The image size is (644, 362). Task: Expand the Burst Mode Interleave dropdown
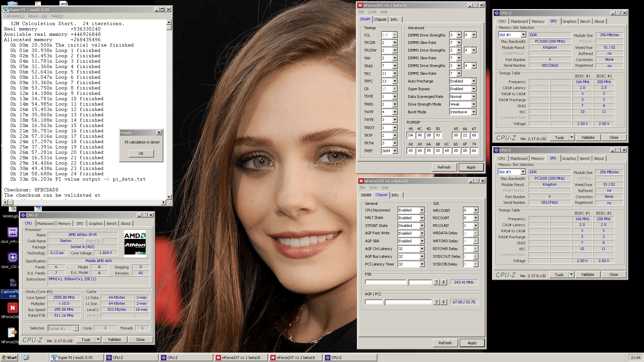pyautogui.click(x=474, y=112)
